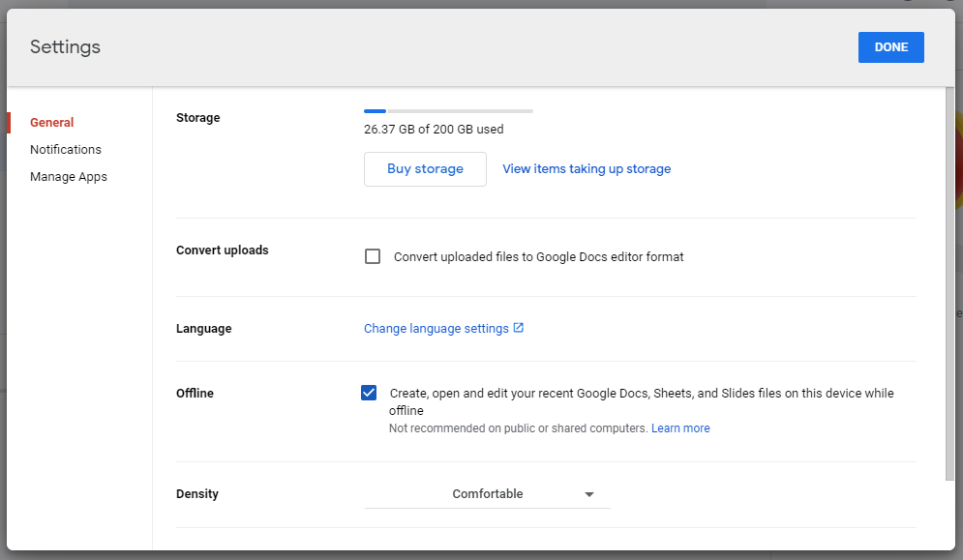Viewport: 963px width, 560px height.
Task: Click the storage usage progress bar
Action: pyautogui.click(x=448, y=111)
